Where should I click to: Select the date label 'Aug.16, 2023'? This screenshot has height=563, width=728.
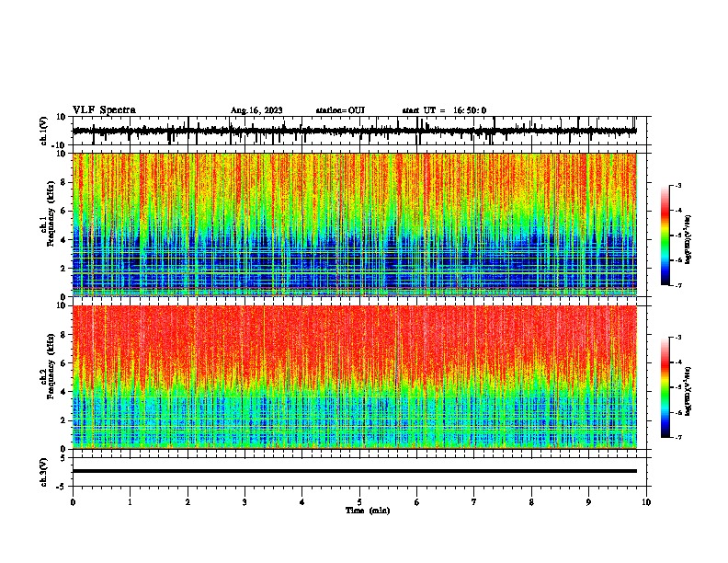coord(256,110)
